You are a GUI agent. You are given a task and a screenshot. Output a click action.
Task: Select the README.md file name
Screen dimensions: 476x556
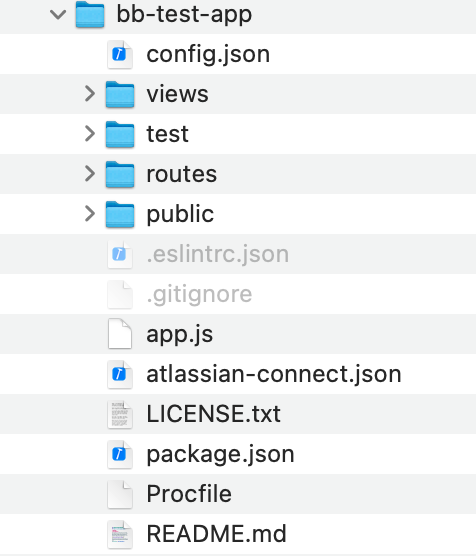[x=216, y=534]
